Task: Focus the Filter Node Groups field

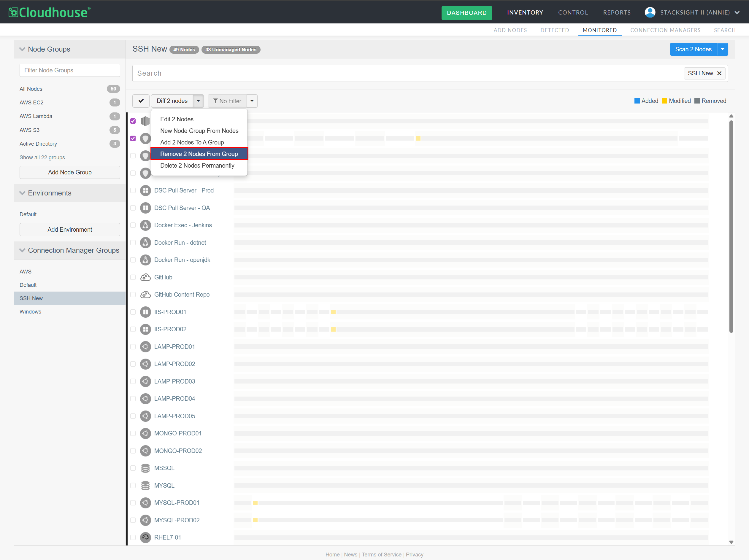Action: click(x=70, y=70)
